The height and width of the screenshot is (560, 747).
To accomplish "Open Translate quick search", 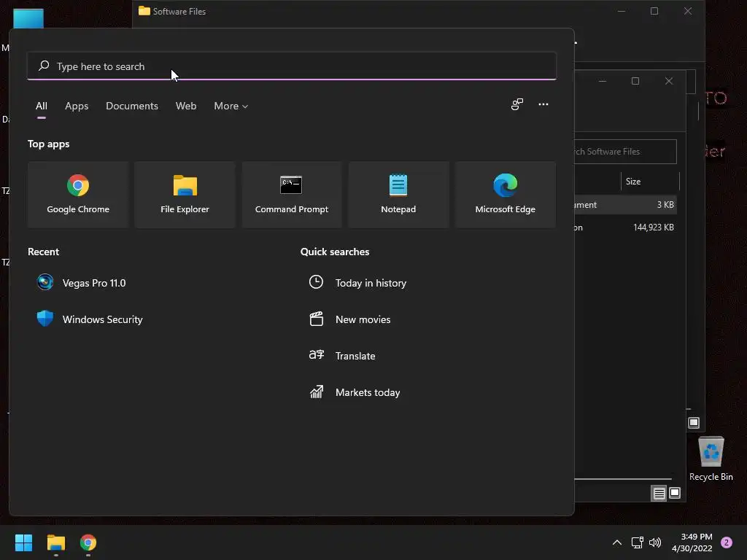I will point(342,356).
